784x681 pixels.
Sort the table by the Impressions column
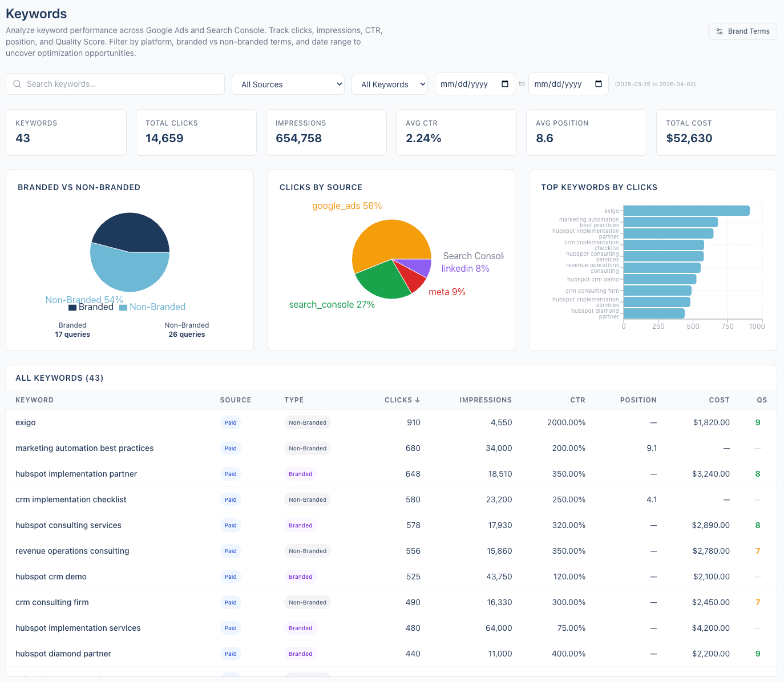(486, 400)
